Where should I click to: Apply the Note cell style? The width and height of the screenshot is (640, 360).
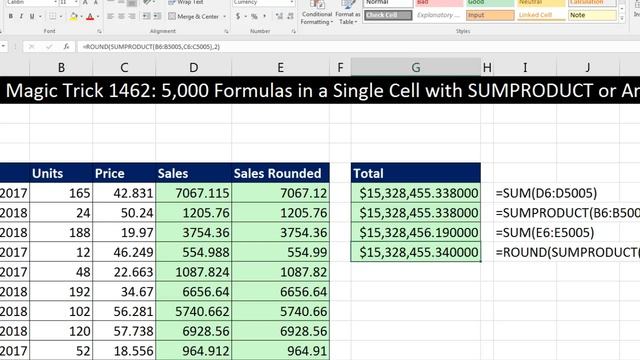click(x=592, y=16)
